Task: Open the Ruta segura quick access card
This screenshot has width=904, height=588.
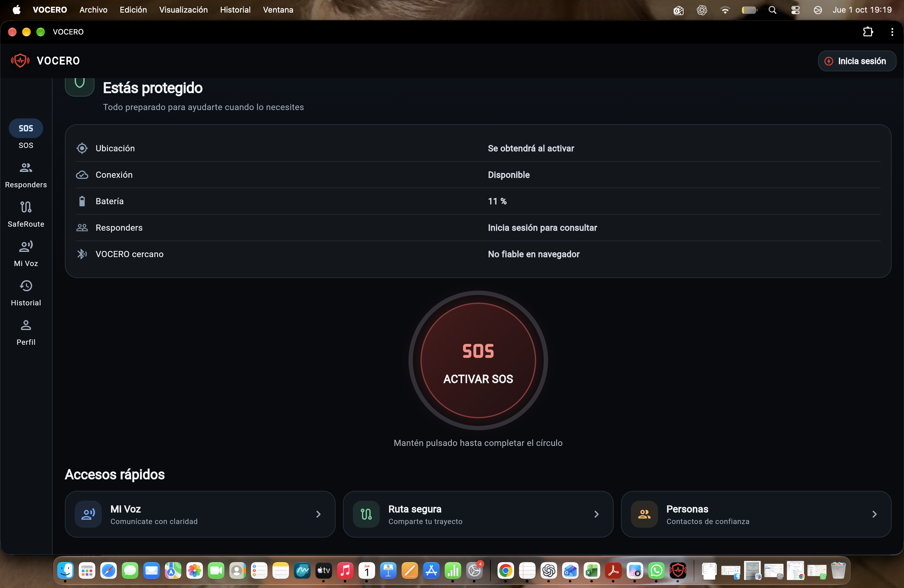Action: pos(478,514)
